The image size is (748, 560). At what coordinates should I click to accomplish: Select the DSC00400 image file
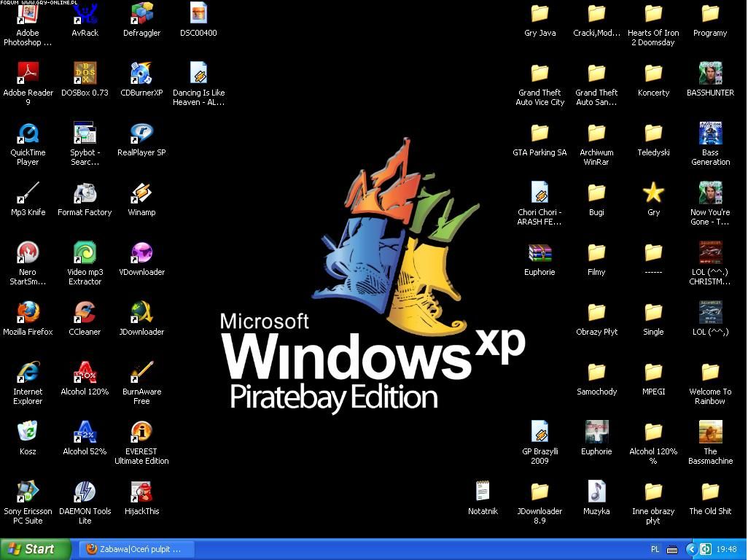coord(198,13)
